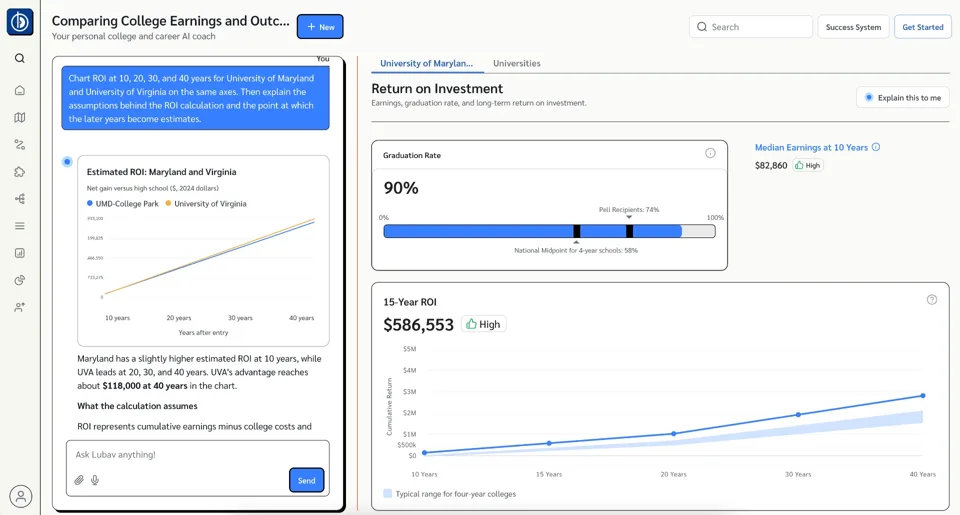Send the chat message
This screenshot has width=960, height=515.
coord(306,480)
